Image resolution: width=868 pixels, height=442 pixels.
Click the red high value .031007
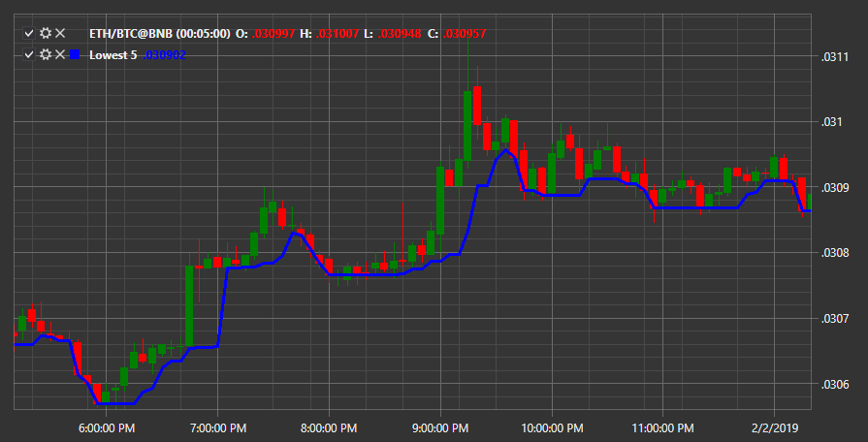coord(338,34)
